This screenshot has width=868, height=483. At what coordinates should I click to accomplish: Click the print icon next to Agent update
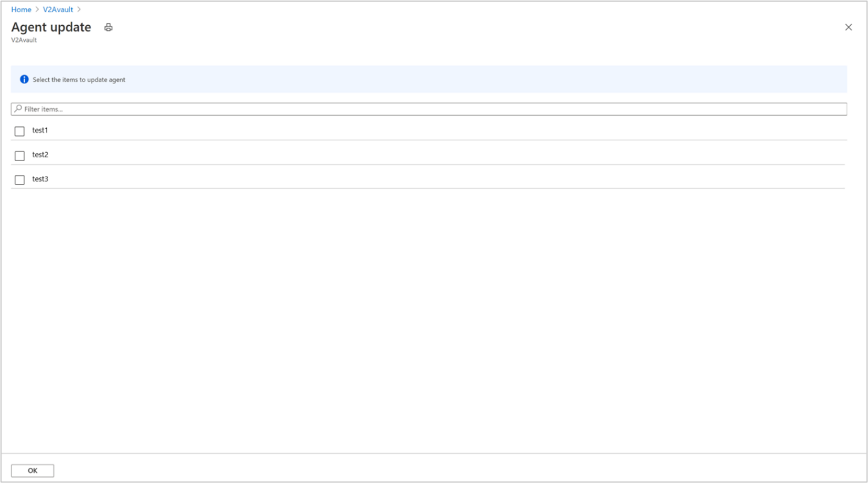click(x=108, y=27)
